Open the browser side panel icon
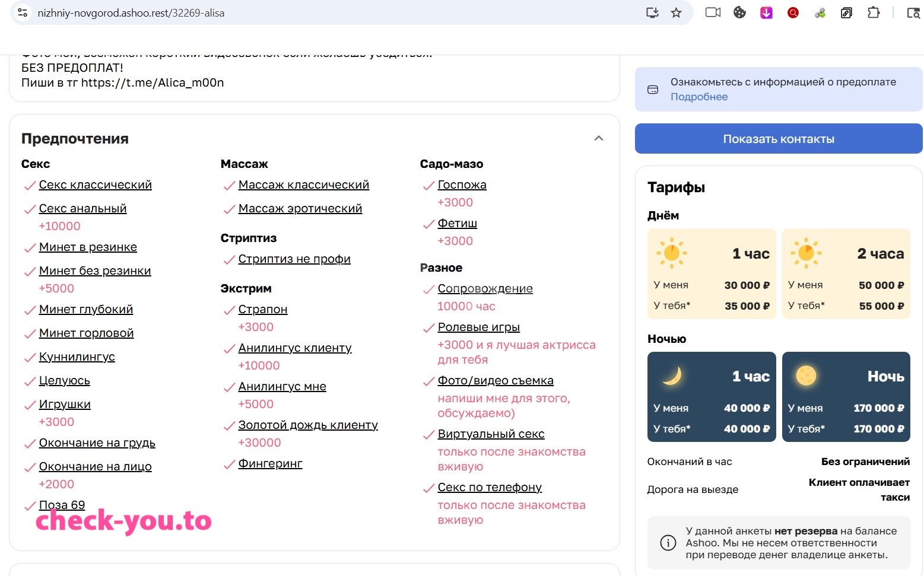This screenshot has width=924, height=576. [913, 12]
